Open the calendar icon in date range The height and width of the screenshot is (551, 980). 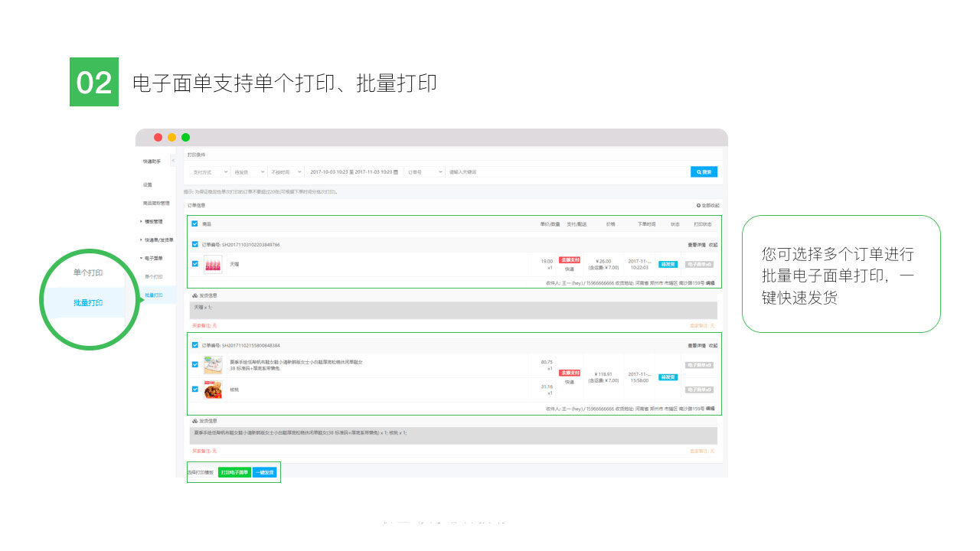pos(396,172)
